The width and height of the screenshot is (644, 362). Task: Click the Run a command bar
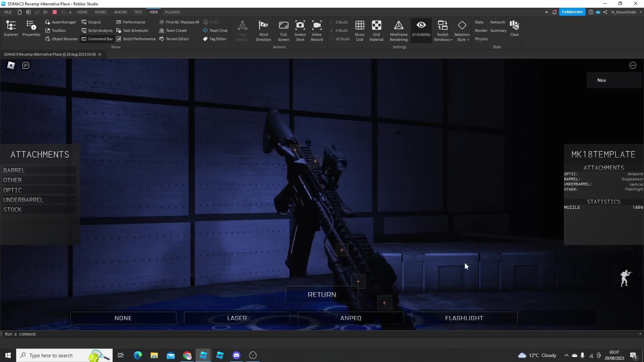pyautogui.click(x=67, y=334)
